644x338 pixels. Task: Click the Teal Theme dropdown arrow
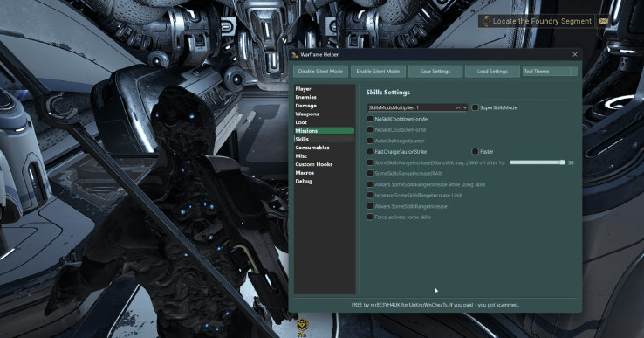pos(573,71)
